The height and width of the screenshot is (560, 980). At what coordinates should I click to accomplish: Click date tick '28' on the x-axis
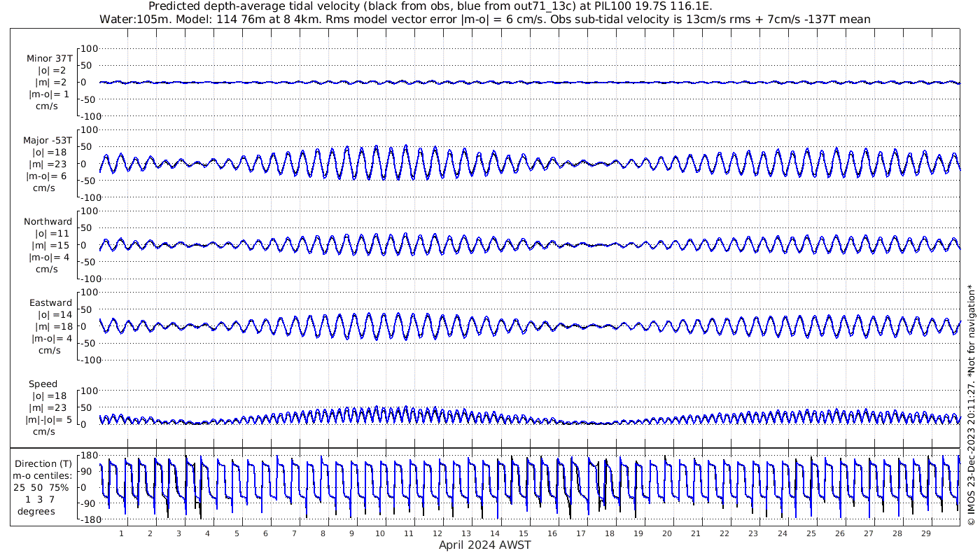tap(897, 533)
